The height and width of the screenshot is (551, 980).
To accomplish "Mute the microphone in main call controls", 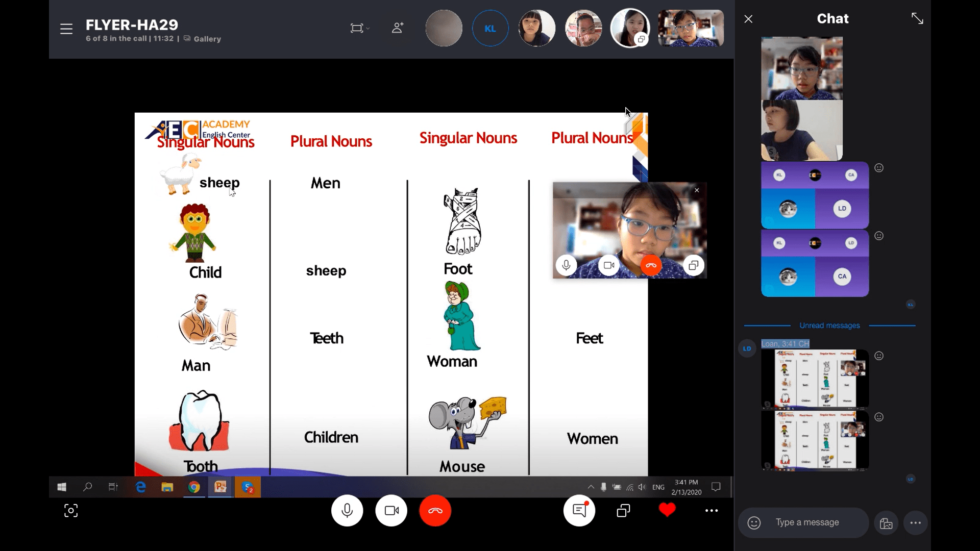I will click(347, 511).
